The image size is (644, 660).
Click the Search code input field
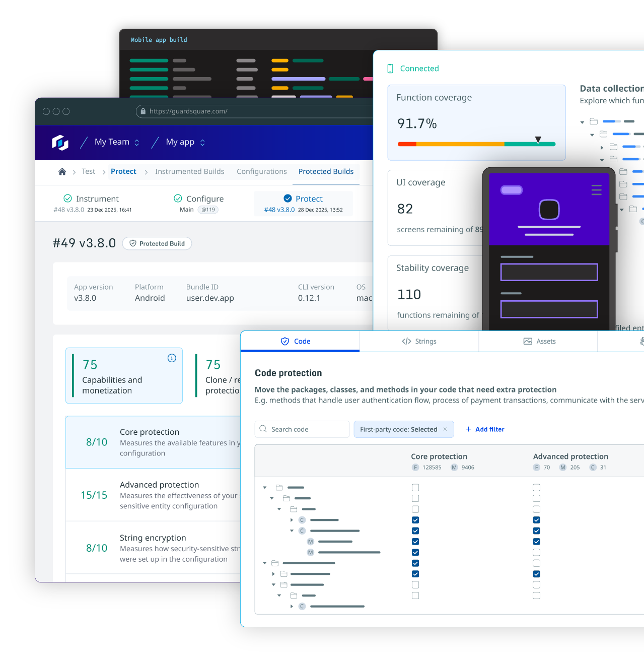tap(302, 429)
